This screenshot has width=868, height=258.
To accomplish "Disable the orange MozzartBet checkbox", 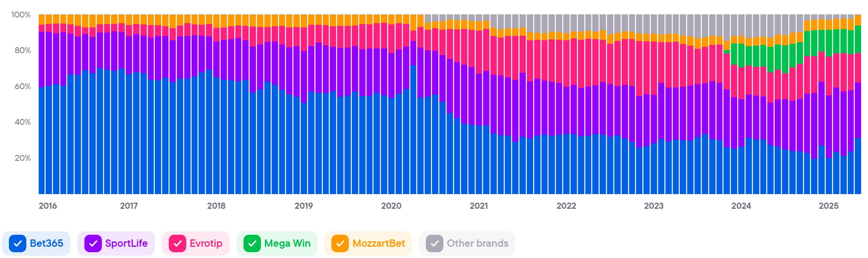I will pos(340,244).
